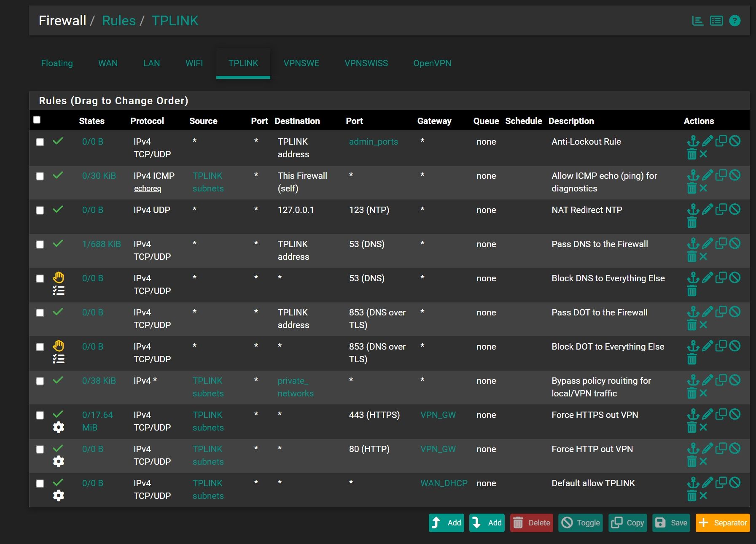
Task: Disable the Default allow TPLINK rule
Action: [734, 482]
